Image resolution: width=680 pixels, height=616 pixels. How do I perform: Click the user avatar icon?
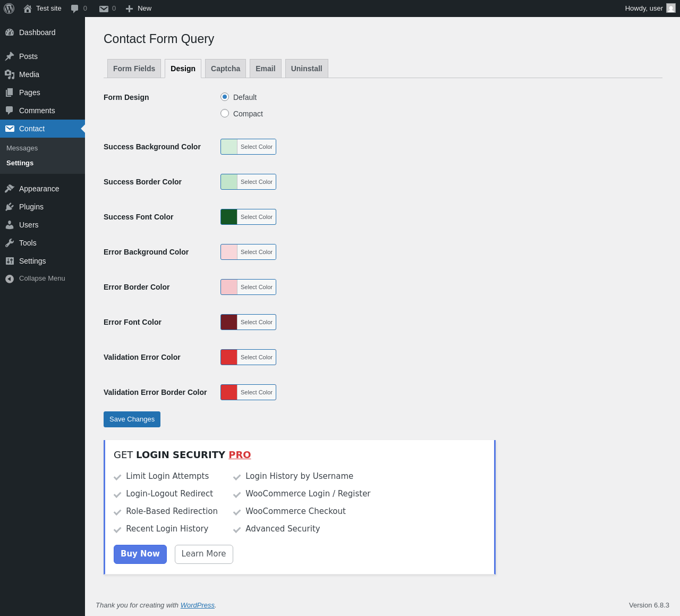671,8
